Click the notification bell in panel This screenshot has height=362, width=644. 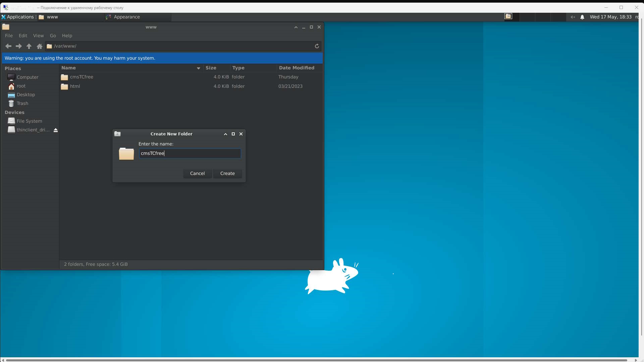point(582,17)
